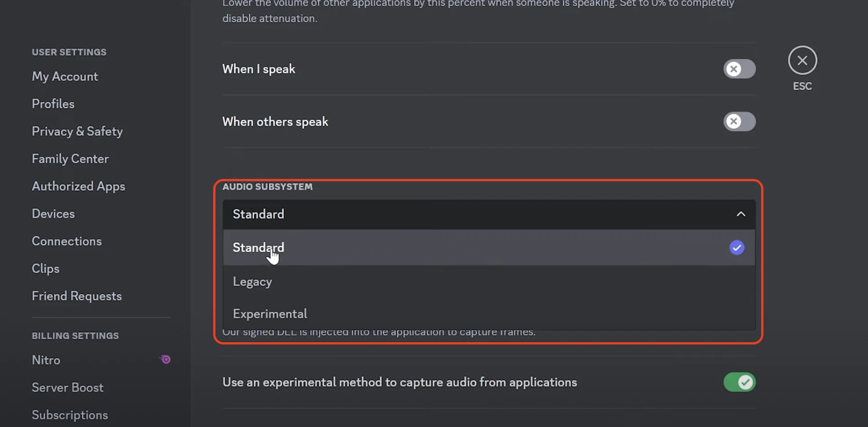Open Server Boost billing page
The width and height of the screenshot is (868, 427).
tap(68, 388)
